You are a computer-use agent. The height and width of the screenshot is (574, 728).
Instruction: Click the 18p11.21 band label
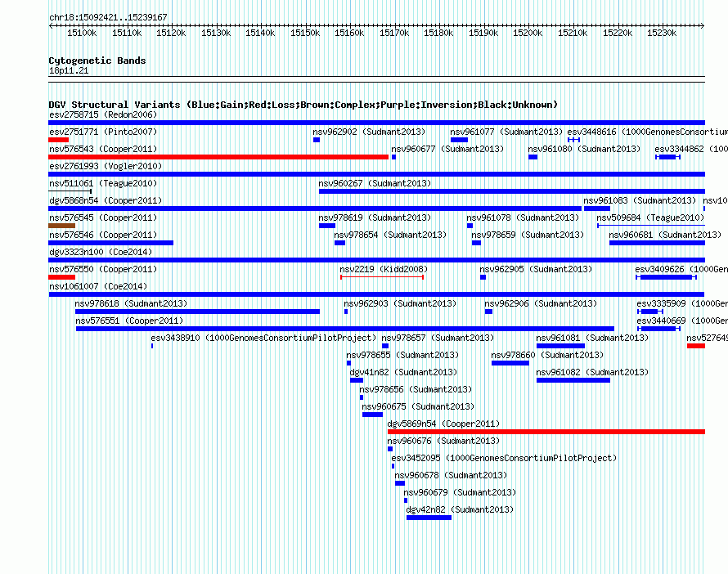coord(69,70)
